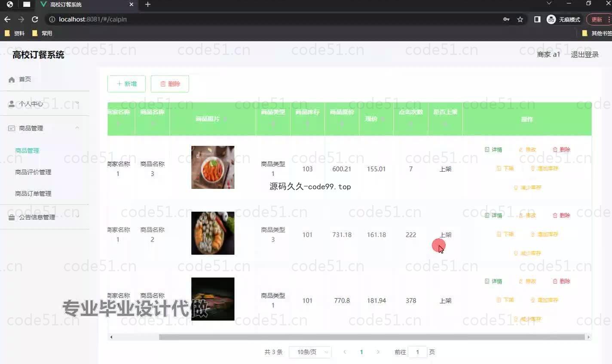Viewport: 612px width, 364px height.
Task: Click the horizontal table scrollbar thumb
Action: (x=372, y=337)
